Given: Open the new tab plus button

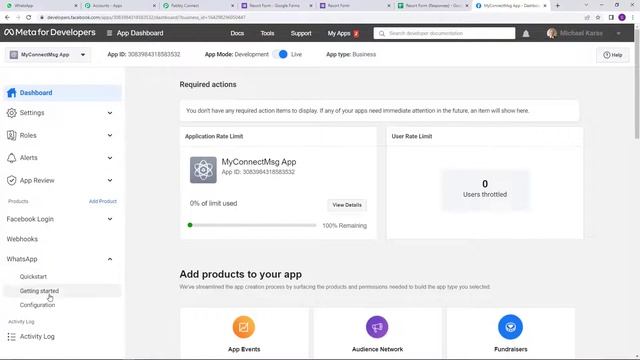Looking at the screenshot, I should 558,6.
